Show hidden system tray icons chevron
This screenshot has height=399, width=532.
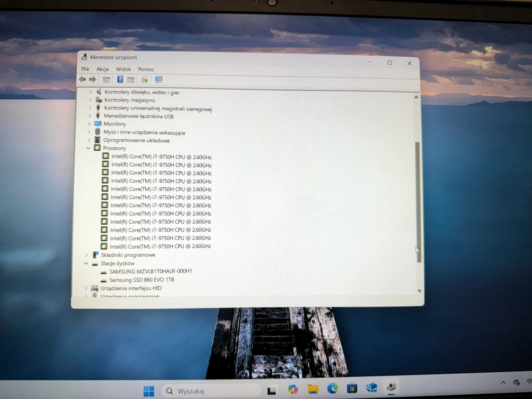click(x=503, y=383)
